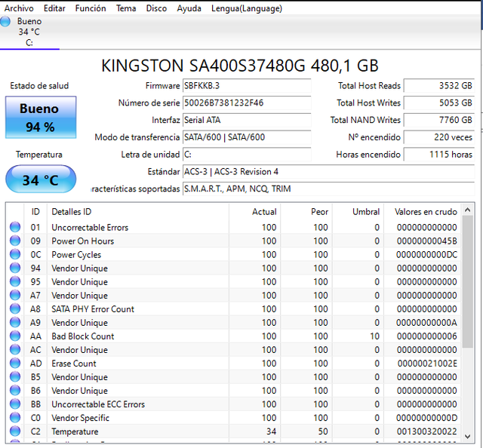Select the SATA PHY Error Count row label
483x448 pixels.
(x=93, y=309)
